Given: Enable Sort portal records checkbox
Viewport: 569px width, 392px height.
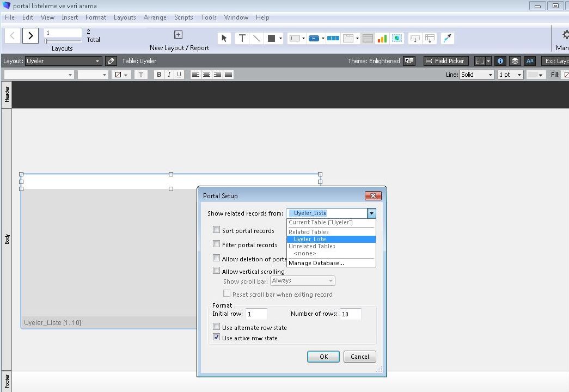Looking at the screenshot, I should point(217,230).
